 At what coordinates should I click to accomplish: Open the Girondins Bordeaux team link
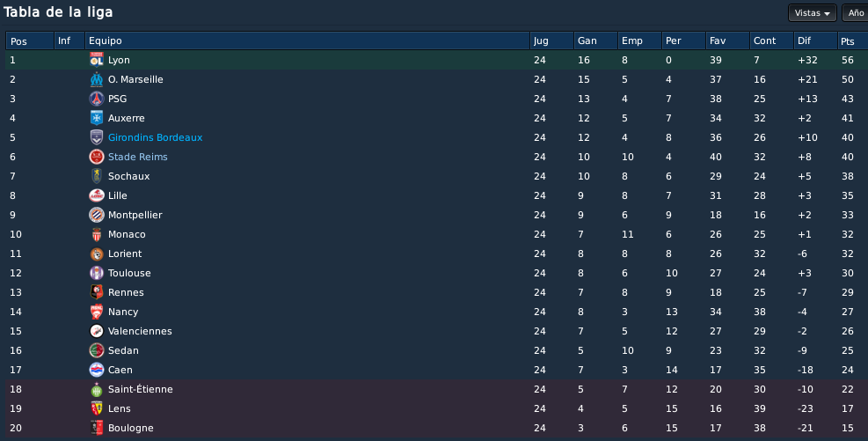coord(155,137)
